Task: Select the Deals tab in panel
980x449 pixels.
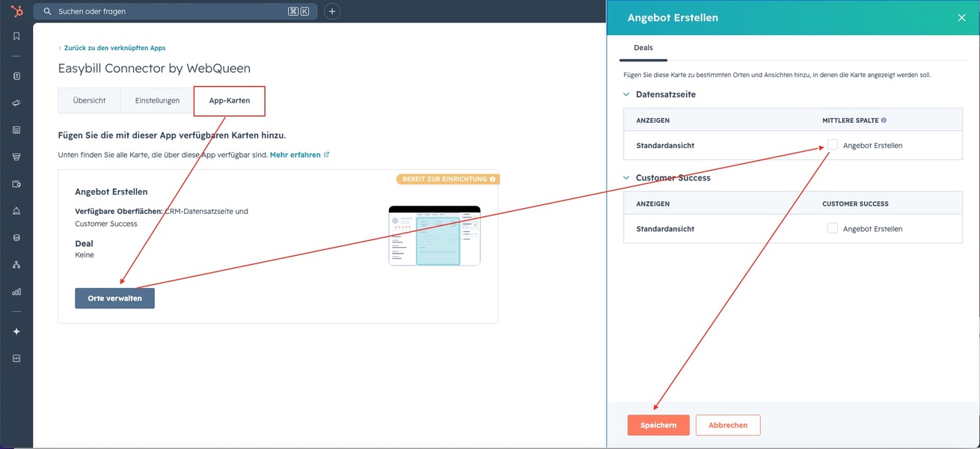Action: (643, 48)
